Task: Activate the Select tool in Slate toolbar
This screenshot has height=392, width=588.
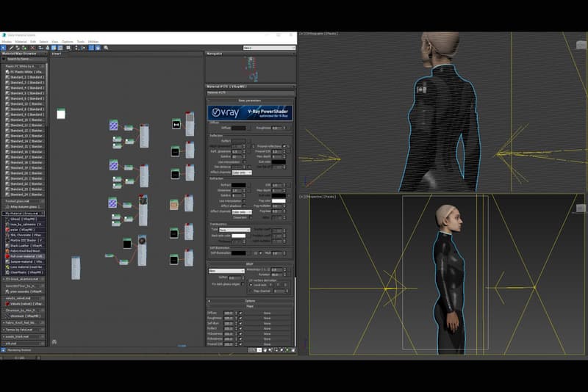Action: pos(4,48)
